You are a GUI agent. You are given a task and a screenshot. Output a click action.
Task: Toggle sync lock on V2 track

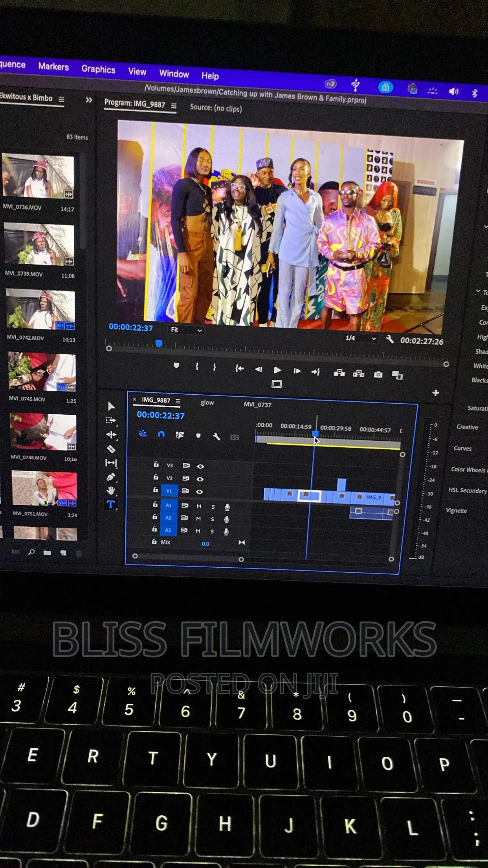pos(186,478)
